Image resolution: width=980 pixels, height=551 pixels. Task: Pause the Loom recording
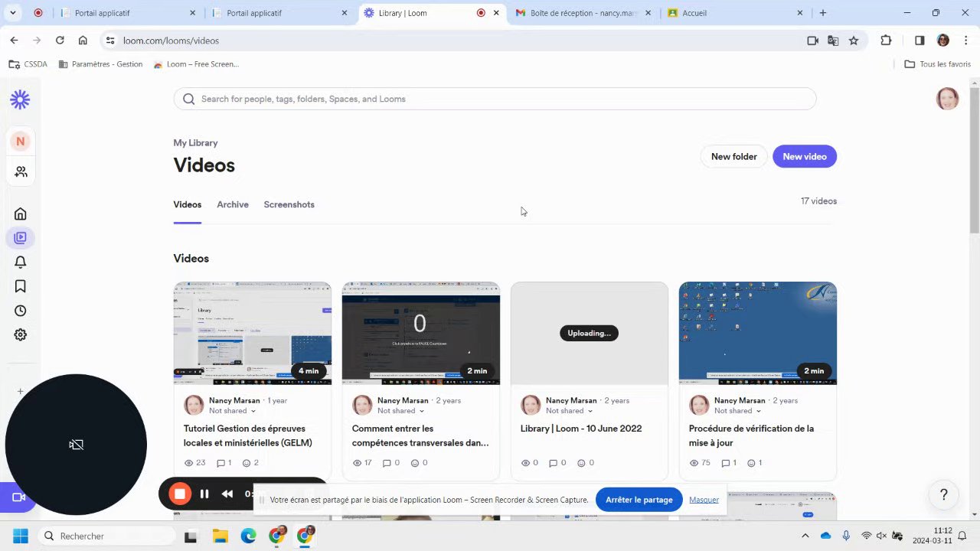pyautogui.click(x=204, y=494)
